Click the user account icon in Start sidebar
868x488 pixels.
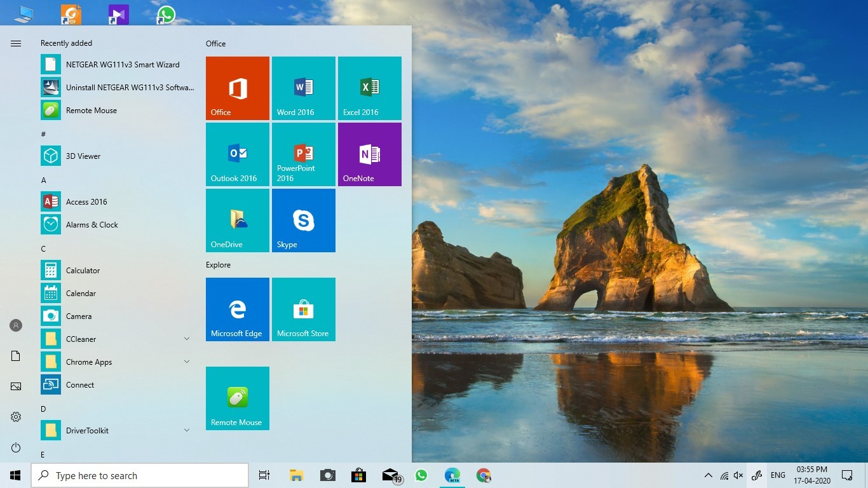(16, 325)
